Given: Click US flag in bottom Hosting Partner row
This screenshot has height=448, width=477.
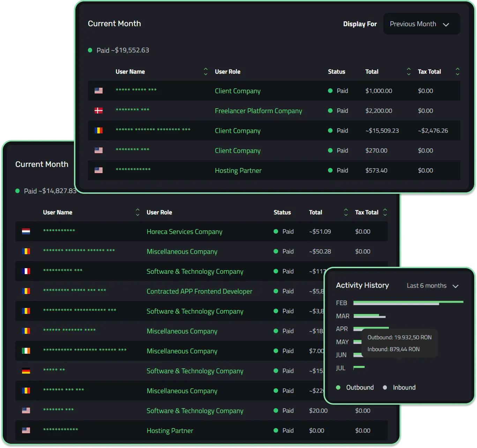Looking at the screenshot, I should (x=26, y=431).
